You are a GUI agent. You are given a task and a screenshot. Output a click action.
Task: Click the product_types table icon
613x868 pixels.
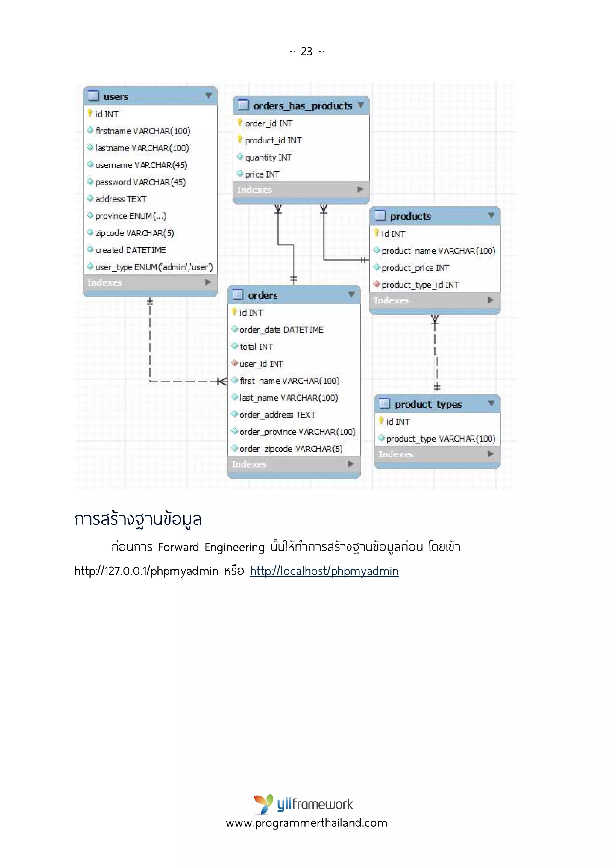(x=385, y=404)
